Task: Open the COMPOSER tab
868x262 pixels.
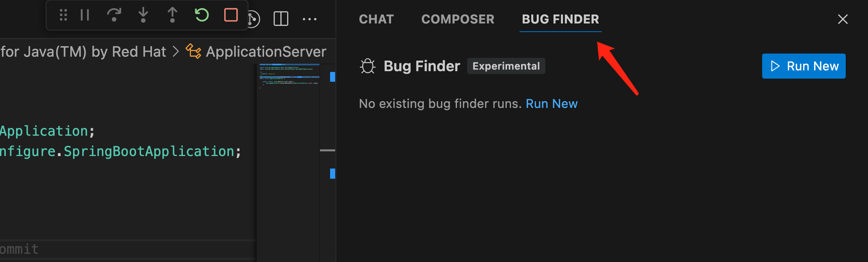Action: [x=458, y=19]
